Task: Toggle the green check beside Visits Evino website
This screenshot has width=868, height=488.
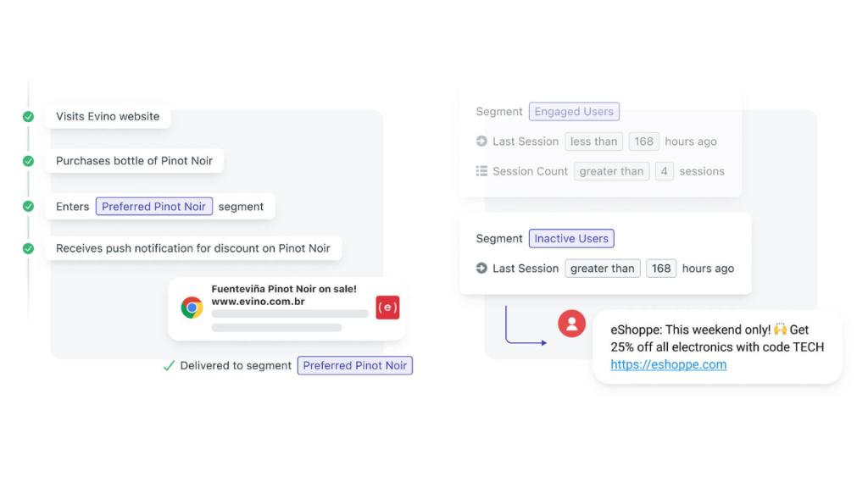Action: (28, 117)
